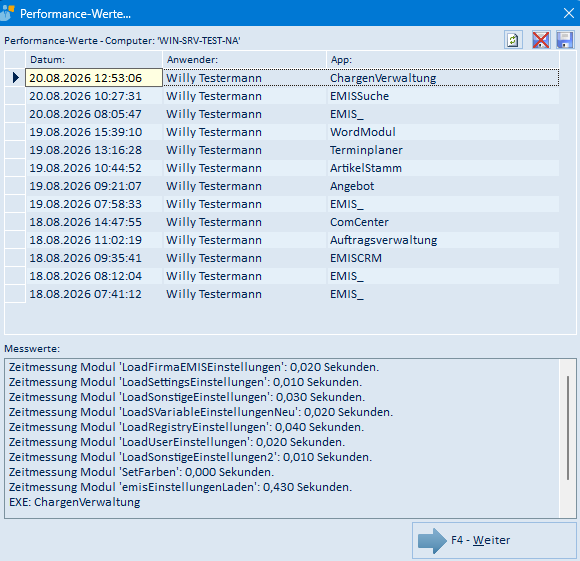
Task: Select the ComCenter row from 18.08.2026
Action: 292,222
